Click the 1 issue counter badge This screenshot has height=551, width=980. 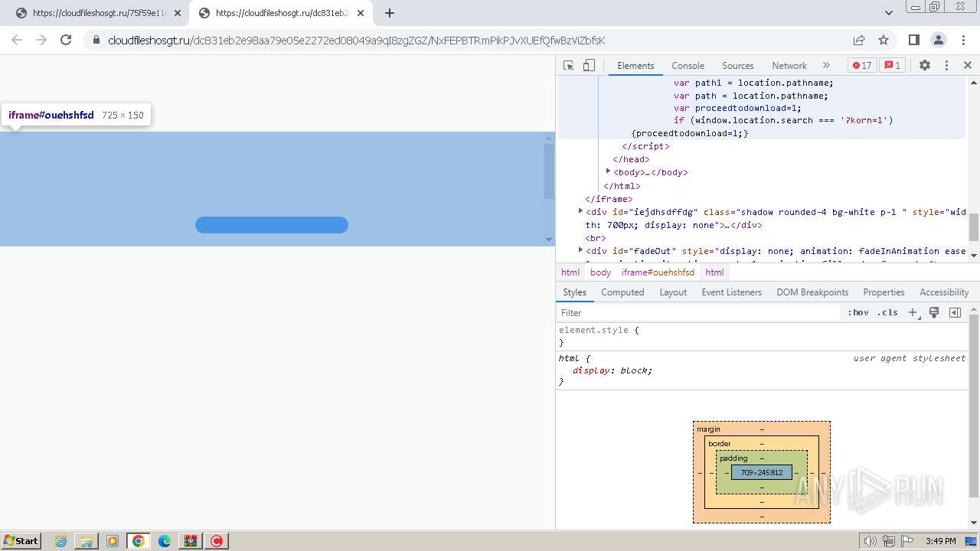click(x=892, y=66)
